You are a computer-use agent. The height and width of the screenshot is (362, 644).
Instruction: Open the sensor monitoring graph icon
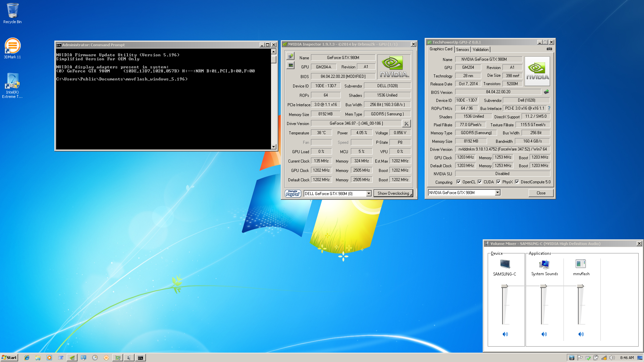pyautogui.click(x=290, y=65)
